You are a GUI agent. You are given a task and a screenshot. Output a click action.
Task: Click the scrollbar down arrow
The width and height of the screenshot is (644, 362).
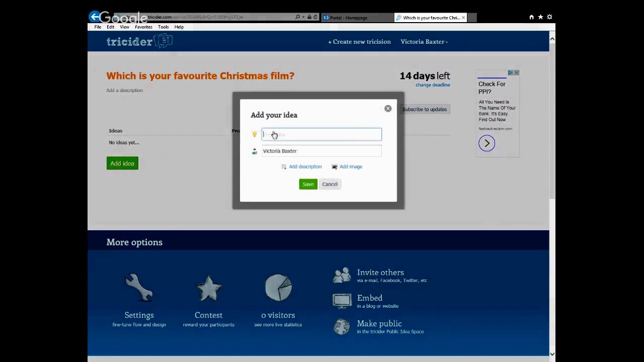pyautogui.click(x=552, y=354)
